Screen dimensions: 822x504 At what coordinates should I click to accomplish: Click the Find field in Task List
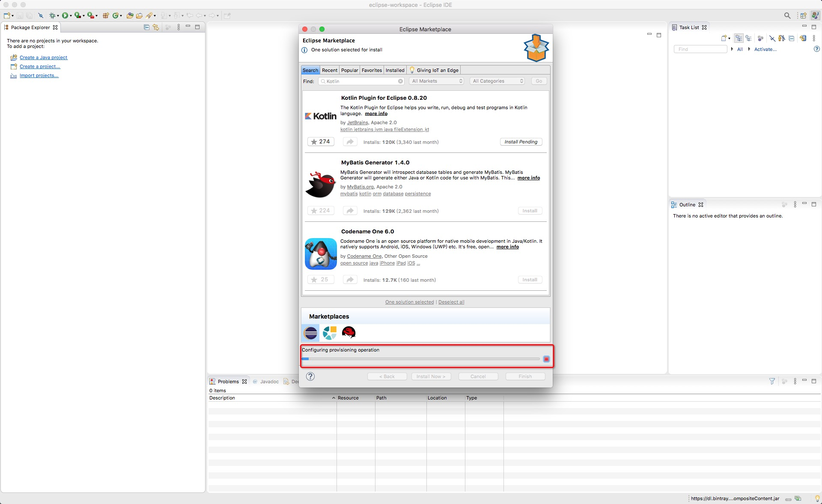(x=700, y=49)
